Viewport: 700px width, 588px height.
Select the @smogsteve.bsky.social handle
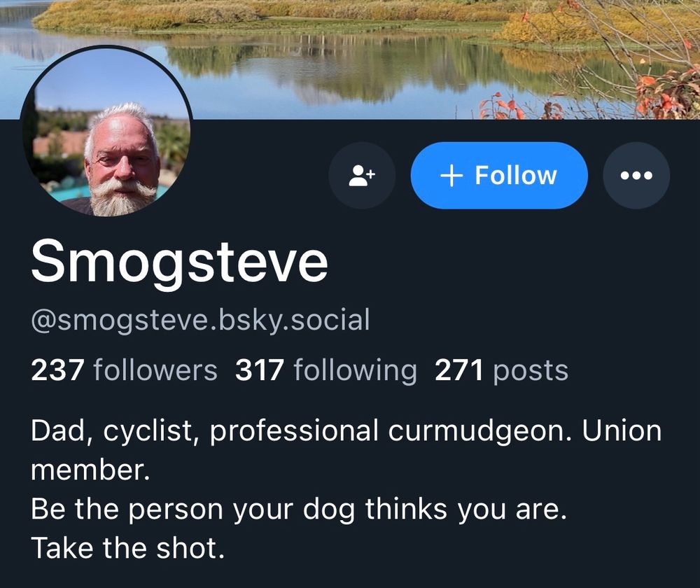pos(200,320)
